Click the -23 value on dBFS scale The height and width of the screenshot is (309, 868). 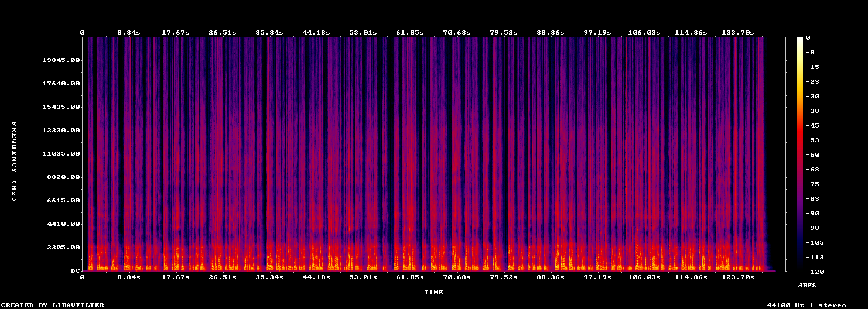point(812,82)
